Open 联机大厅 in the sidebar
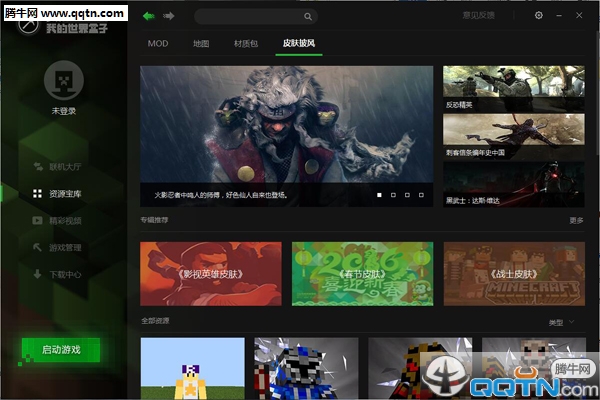This screenshot has height=400, width=600. pyautogui.click(x=65, y=166)
